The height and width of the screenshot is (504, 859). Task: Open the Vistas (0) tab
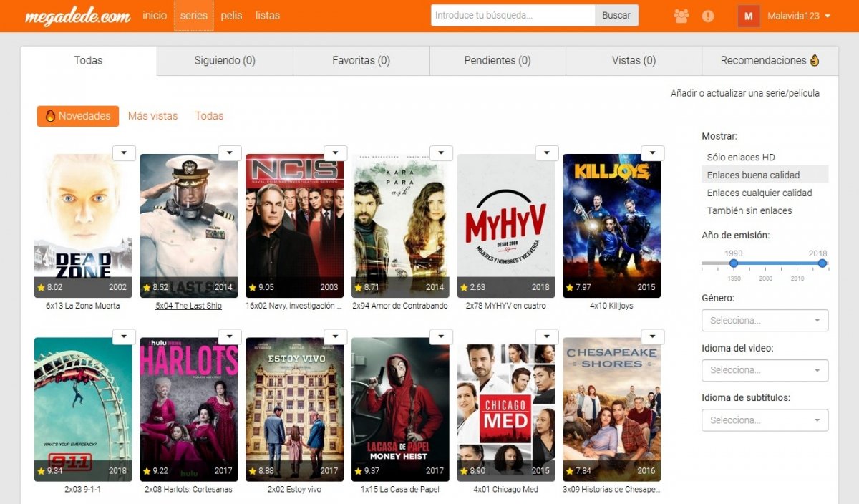[634, 61]
